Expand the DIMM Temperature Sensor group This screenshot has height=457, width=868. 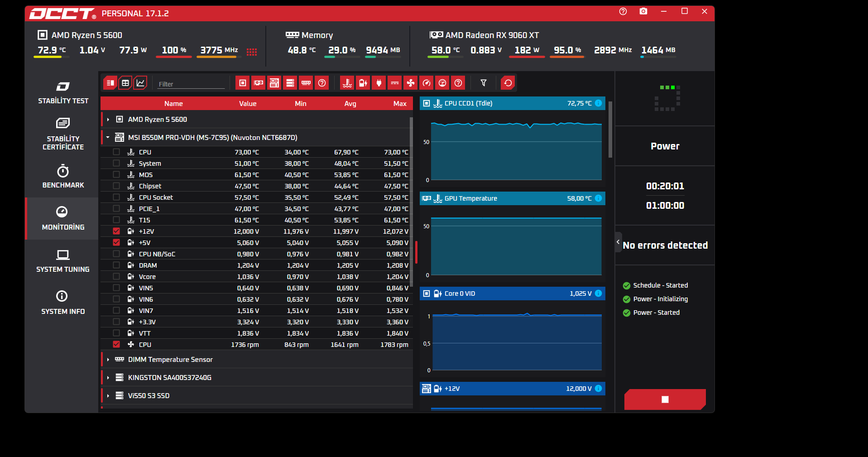[108, 360]
